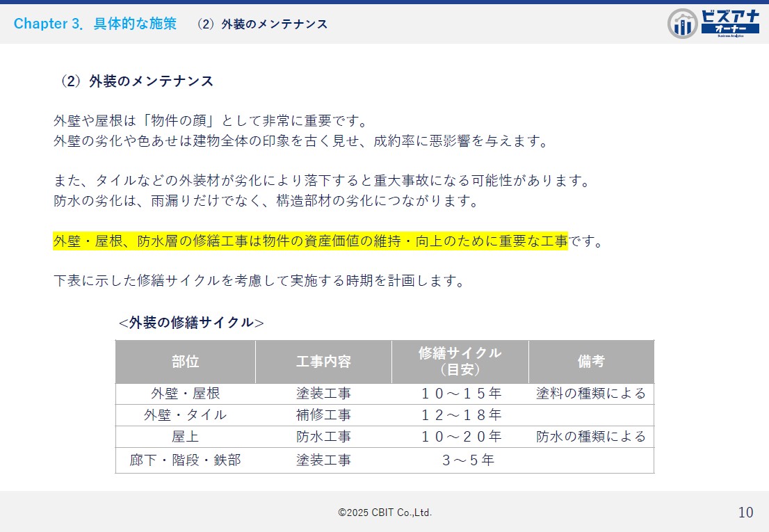This screenshot has width=769, height=532.
Task: Click the ©2025 CBIT Co.,Ltd. footer text
Action: point(384,513)
